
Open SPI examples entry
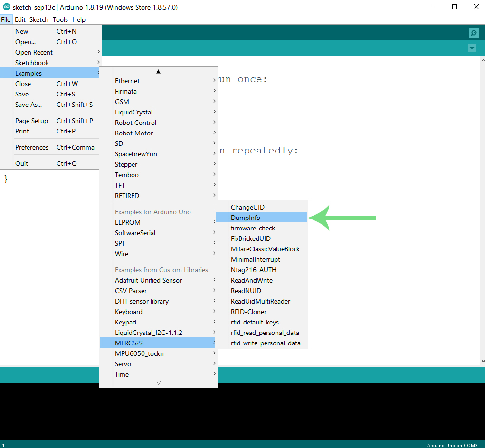[158, 244]
